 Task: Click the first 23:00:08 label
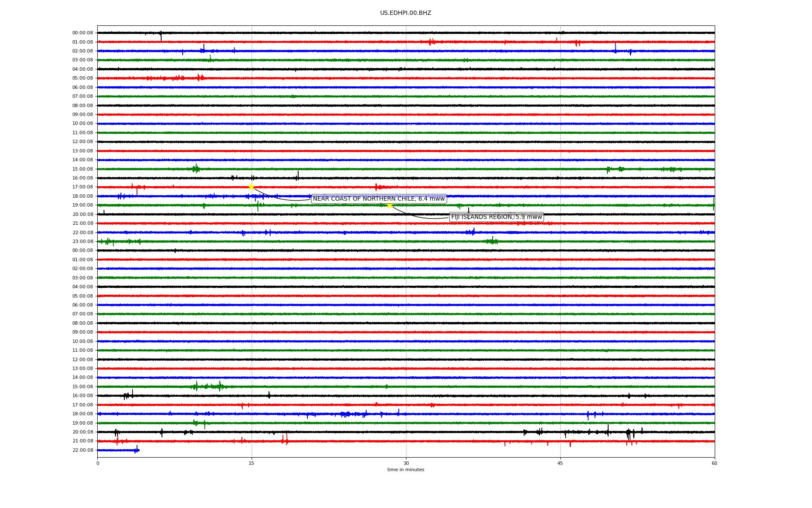(82, 242)
